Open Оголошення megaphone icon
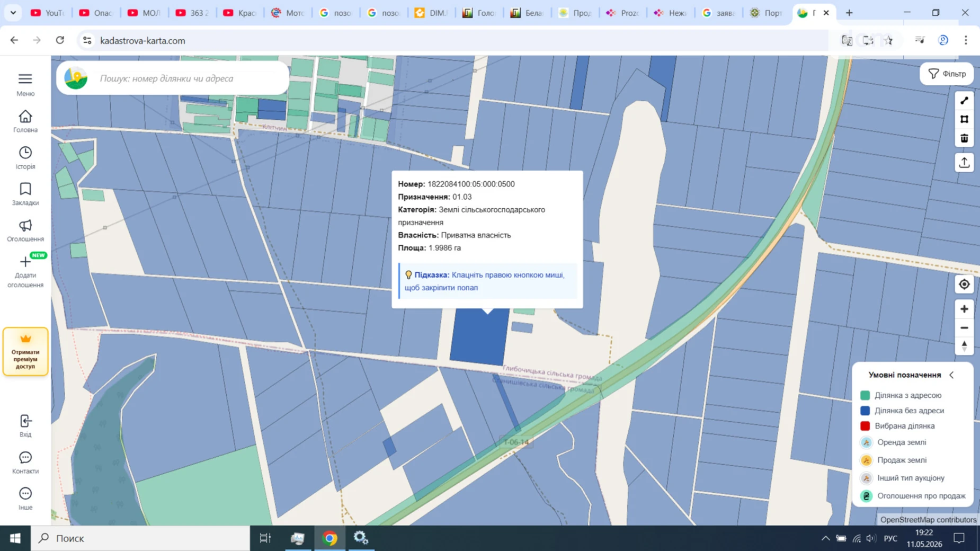980x551 pixels. click(25, 226)
